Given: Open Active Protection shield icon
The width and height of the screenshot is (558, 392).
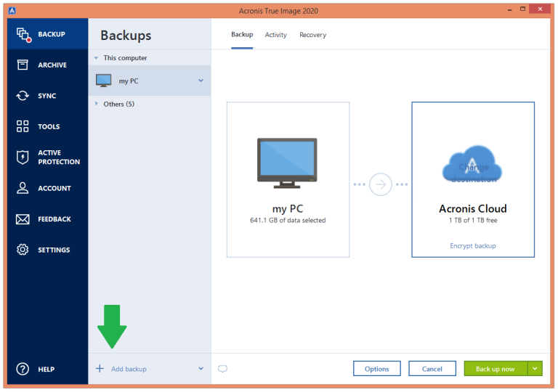Looking at the screenshot, I should point(23,158).
